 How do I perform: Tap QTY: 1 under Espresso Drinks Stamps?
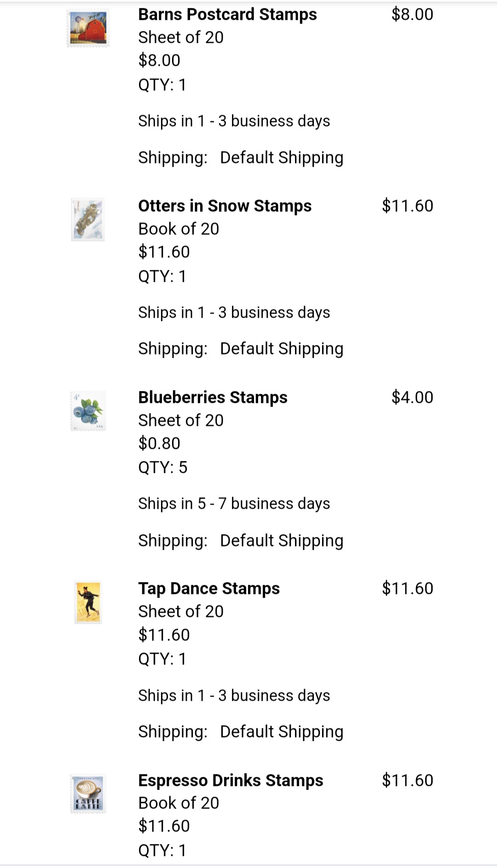162,850
